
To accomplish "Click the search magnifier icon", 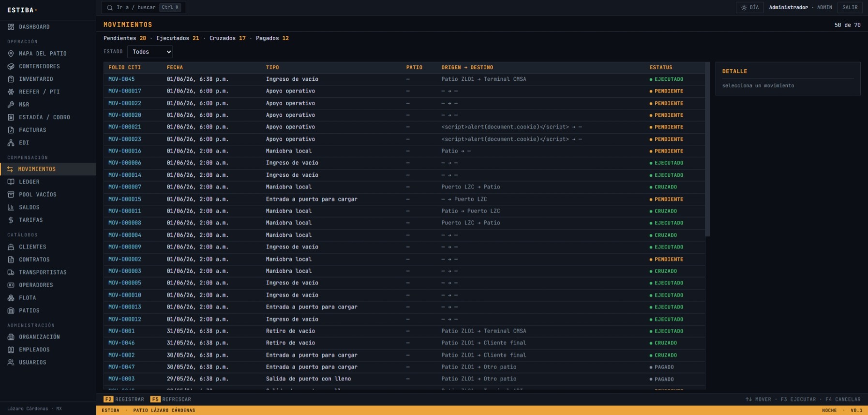I will click(x=110, y=8).
